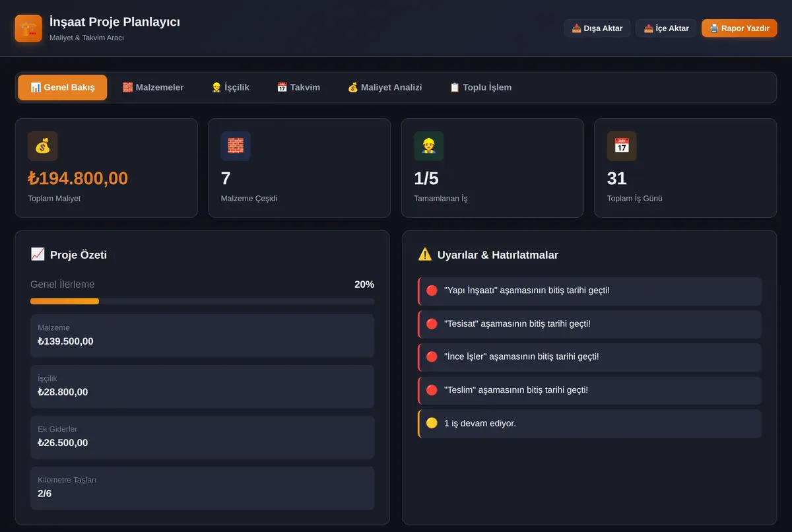Click the red dot on the İnce İşler alert
Viewport: 792px width, 532px height.
pyautogui.click(x=432, y=356)
